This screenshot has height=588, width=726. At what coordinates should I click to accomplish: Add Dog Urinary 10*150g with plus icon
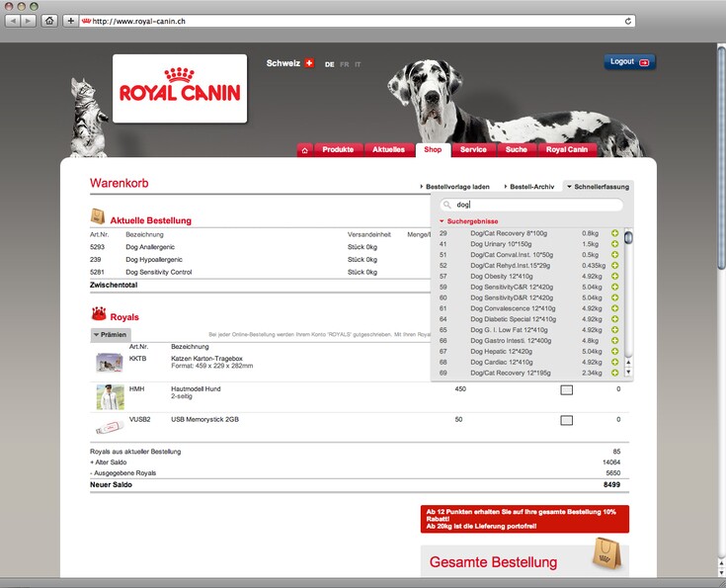[x=614, y=244]
